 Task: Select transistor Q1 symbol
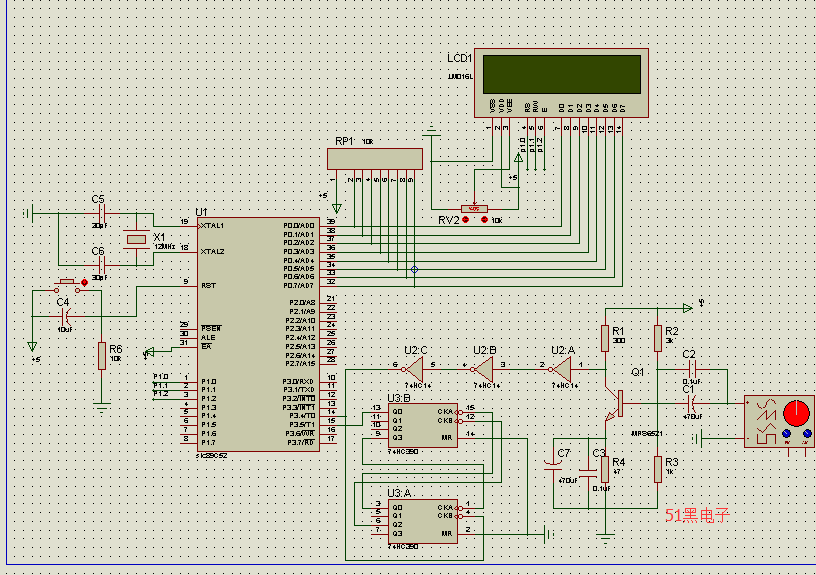point(615,405)
